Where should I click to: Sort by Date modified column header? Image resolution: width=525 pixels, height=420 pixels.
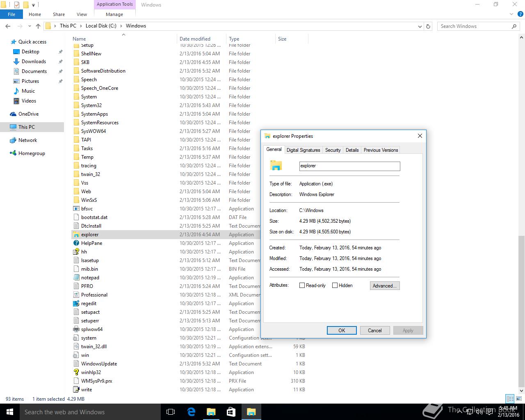(x=201, y=39)
